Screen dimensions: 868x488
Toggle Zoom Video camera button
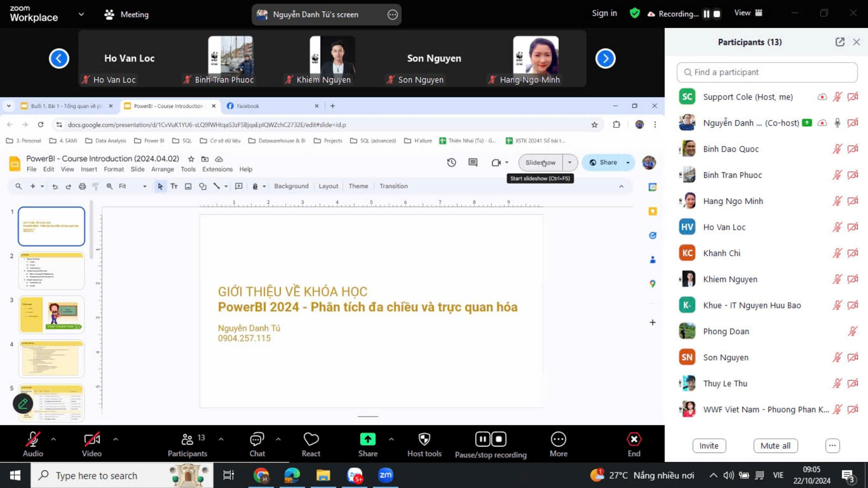(92, 444)
